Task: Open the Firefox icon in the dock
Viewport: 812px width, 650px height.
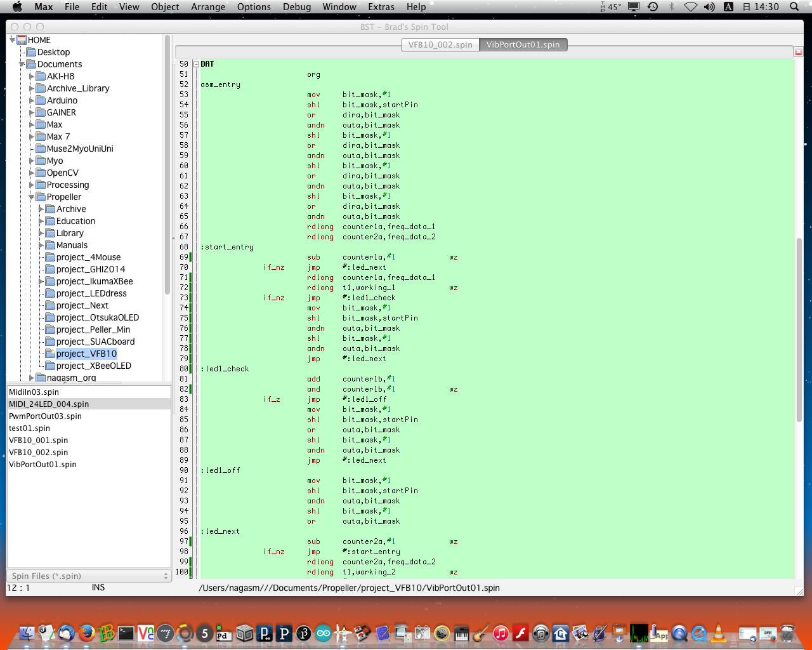Action: click(x=87, y=633)
